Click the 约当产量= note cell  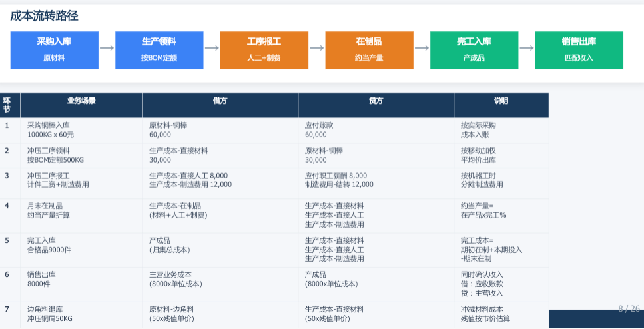click(501, 216)
